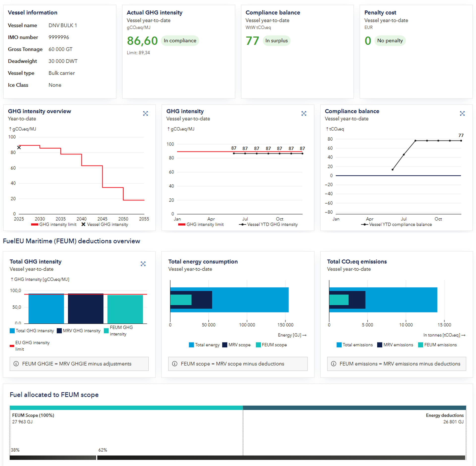The width and height of the screenshot is (476, 466).
Task: Expand the GHG intensity overview chart
Action: [145, 113]
